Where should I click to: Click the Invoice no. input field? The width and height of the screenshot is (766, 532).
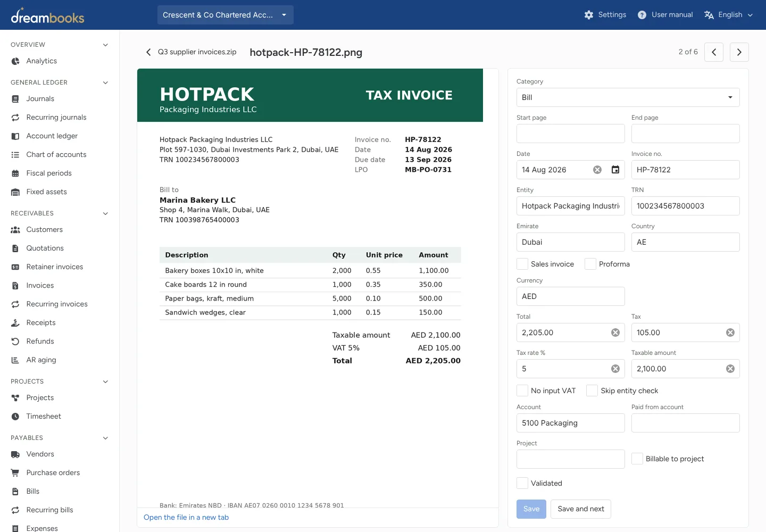pyautogui.click(x=686, y=170)
